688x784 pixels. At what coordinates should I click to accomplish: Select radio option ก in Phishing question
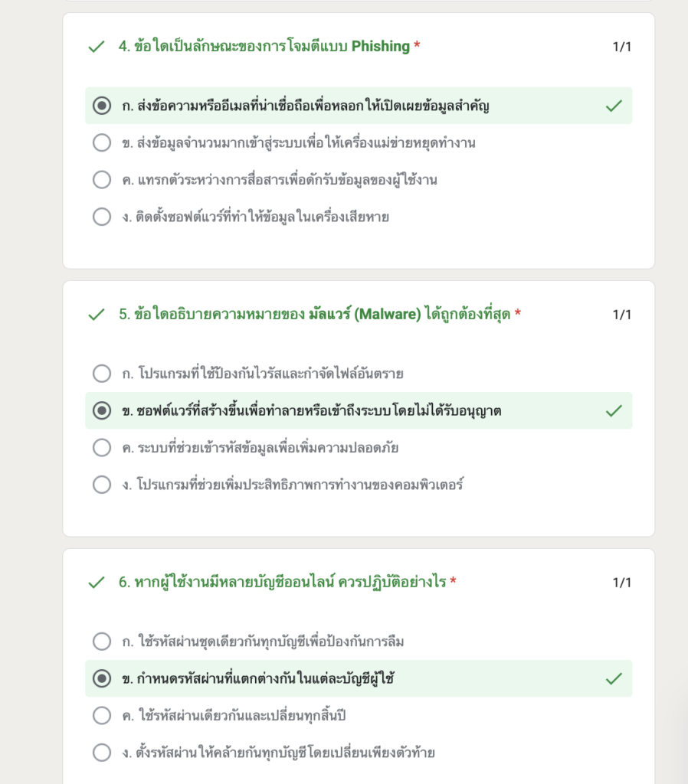tap(102, 106)
